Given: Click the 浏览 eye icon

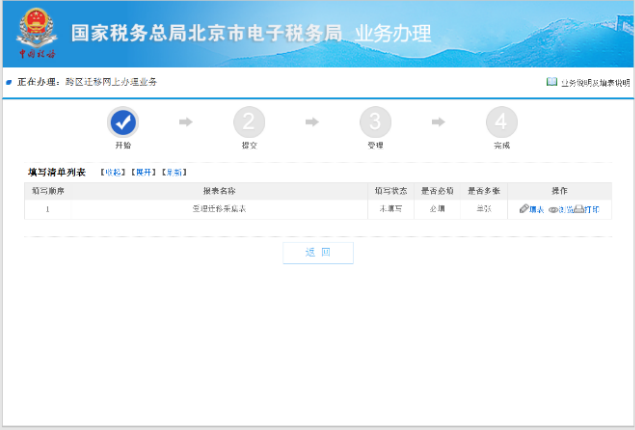Looking at the screenshot, I should (x=553, y=210).
